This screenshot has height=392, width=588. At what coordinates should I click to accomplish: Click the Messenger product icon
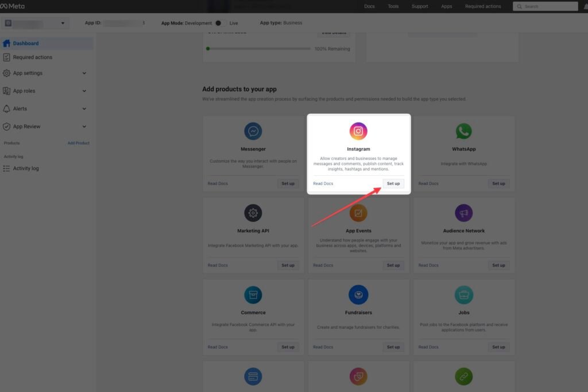(x=253, y=131)
